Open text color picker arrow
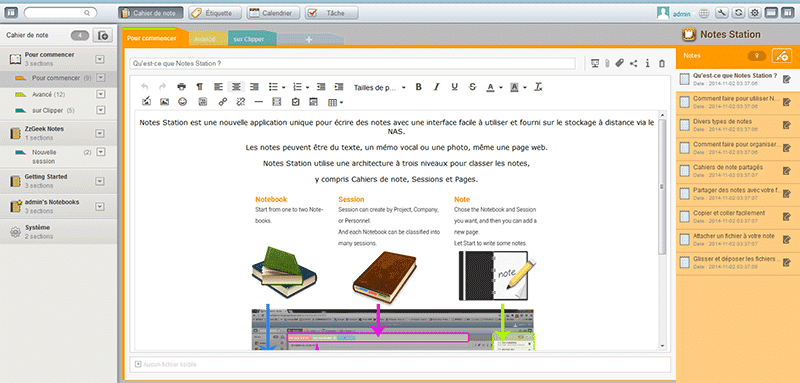 pos(501,88)
